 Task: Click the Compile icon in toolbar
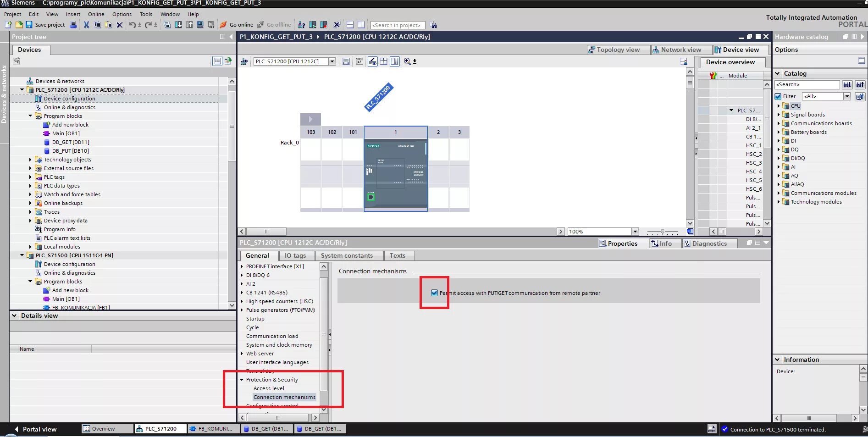(167, 25)
